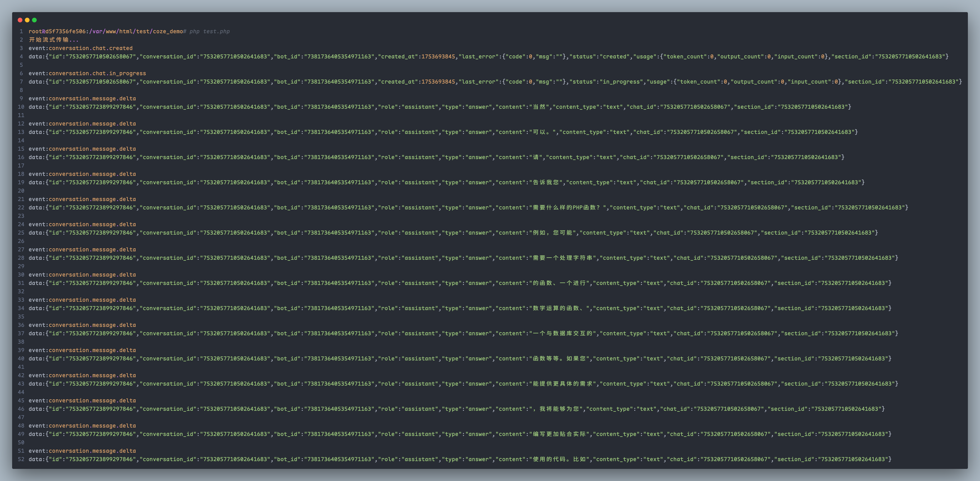Click the 'php test.php' command text

tap(209, 32)
